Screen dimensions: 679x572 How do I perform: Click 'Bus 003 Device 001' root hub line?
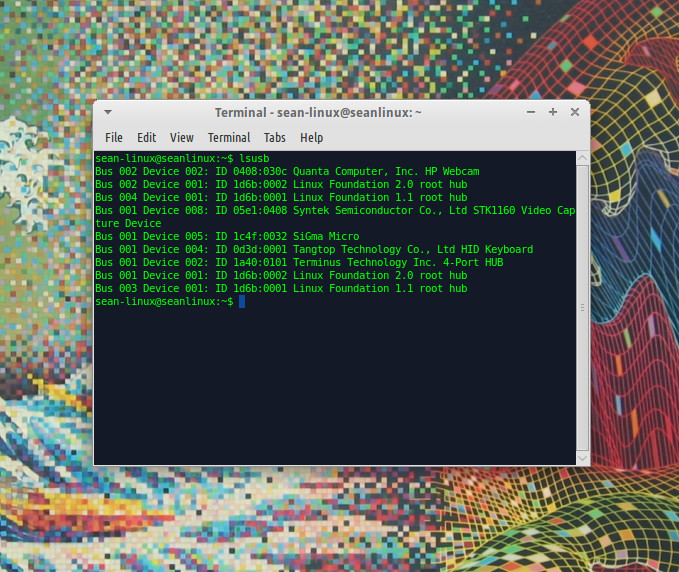281,288
